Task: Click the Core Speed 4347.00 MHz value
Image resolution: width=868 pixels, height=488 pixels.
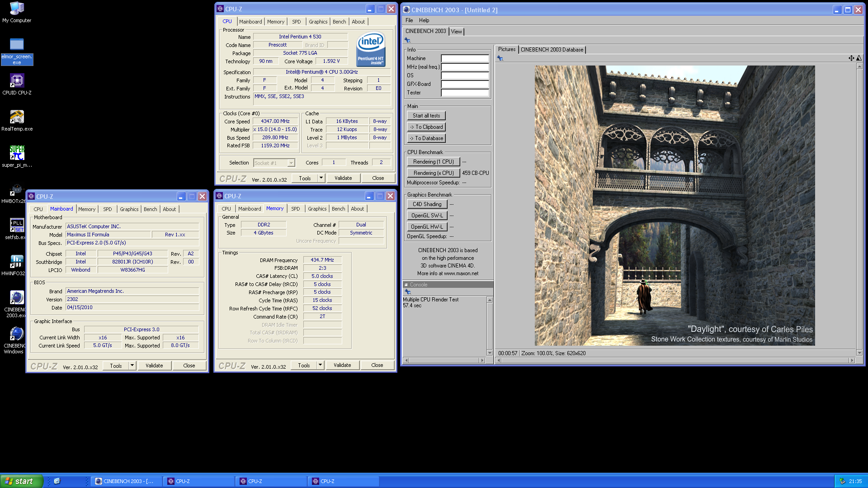Action: coord(275,121)
